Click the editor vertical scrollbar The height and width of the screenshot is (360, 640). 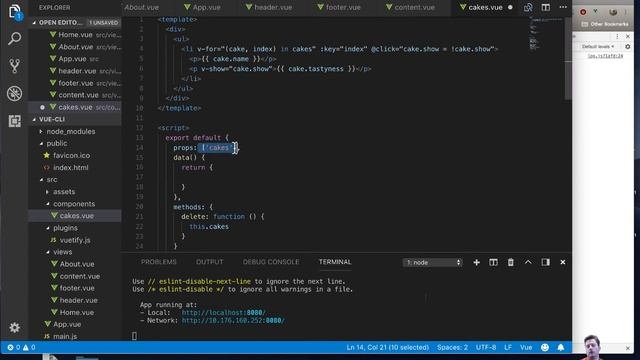tap(568, 58)
